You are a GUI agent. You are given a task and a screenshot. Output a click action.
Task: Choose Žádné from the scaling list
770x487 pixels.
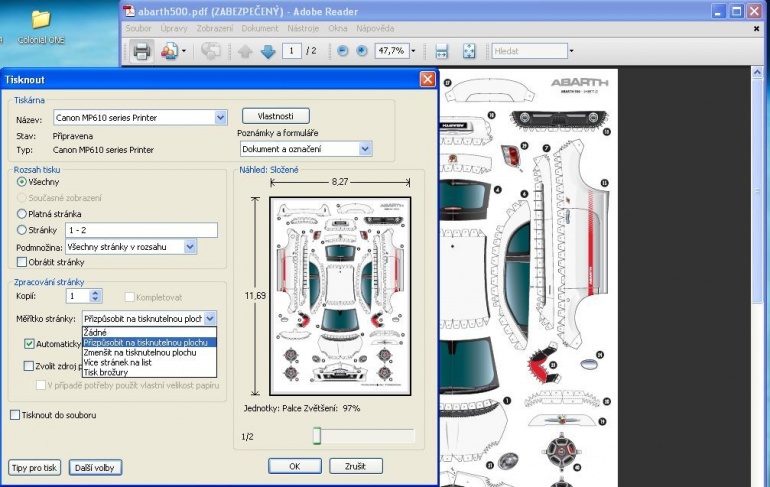pyautogui.click(x=149, y=332)
